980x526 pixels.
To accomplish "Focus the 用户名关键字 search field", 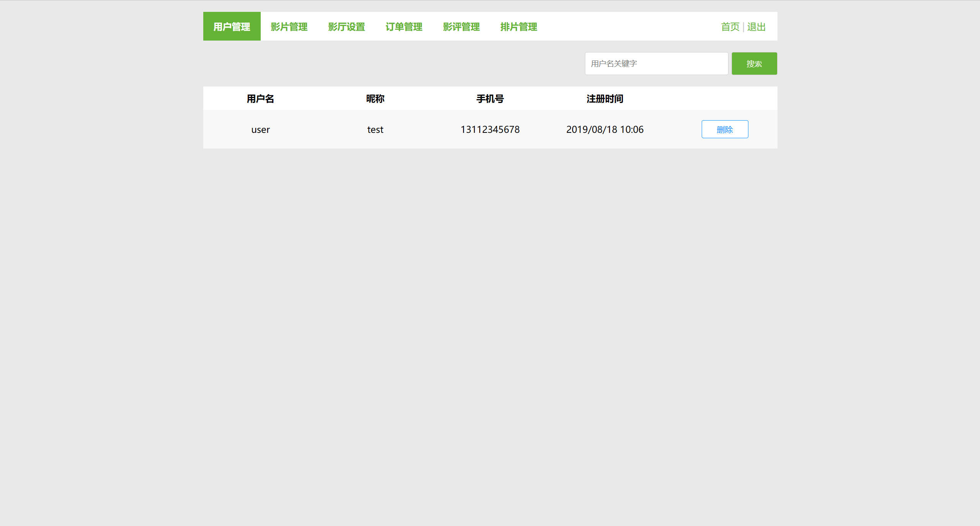I will point(656,64).
